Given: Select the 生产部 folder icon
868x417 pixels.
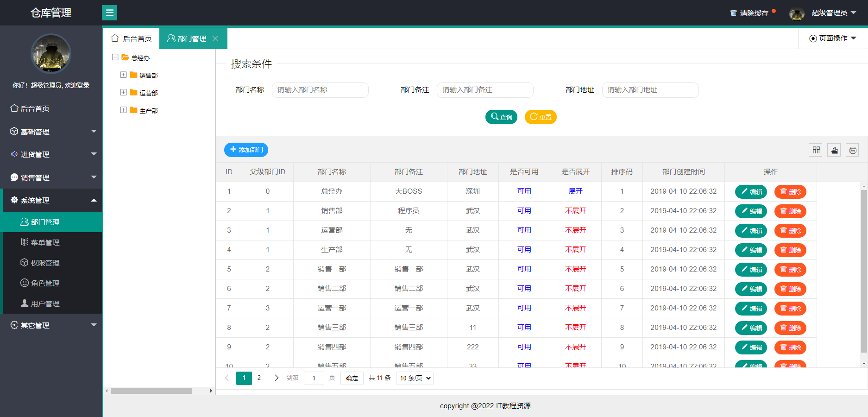Looking at the screenshot, I should pos(133,110).
